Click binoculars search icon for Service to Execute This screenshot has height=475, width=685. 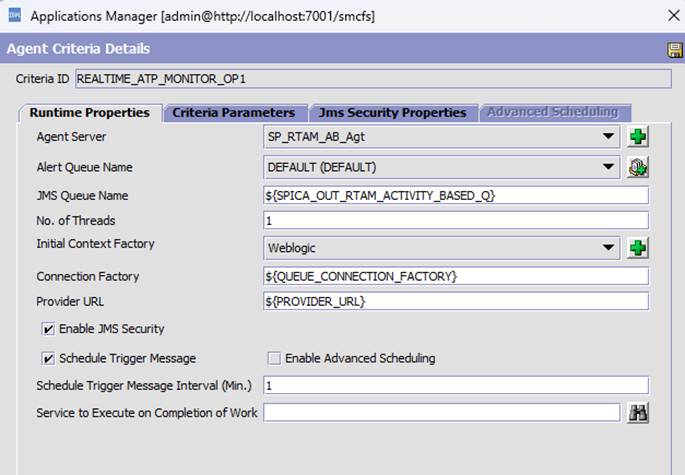click(637, 412)
